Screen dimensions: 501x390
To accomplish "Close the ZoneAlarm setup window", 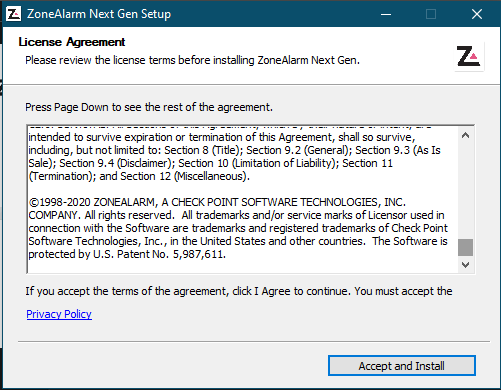I will tap(477, 14).
